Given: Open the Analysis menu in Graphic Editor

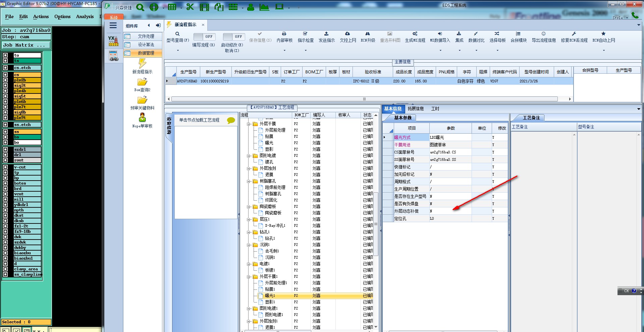Looking at the screenshot, I should click(85, 16).
